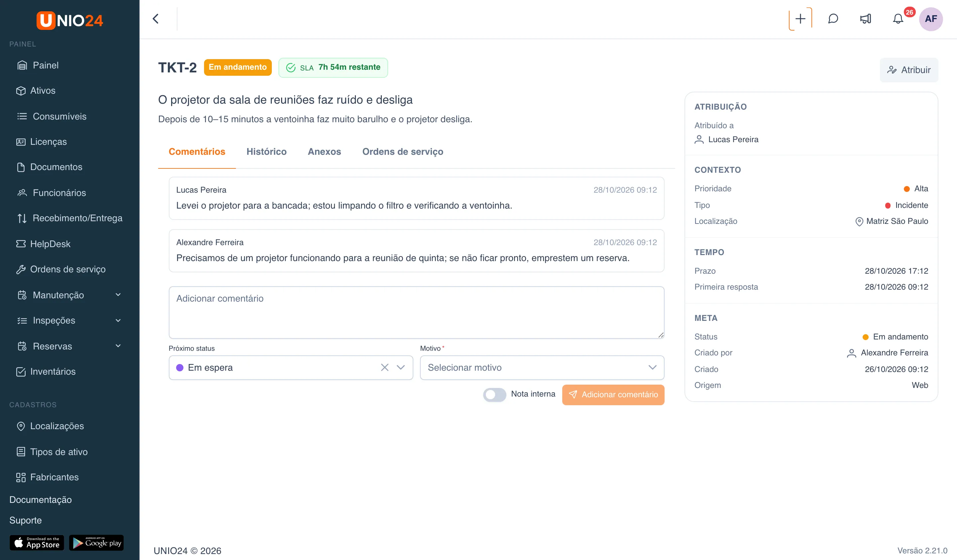This screenshot has width=957, height=560.
Task: Open the notifications bell
Action: [898, 19]
